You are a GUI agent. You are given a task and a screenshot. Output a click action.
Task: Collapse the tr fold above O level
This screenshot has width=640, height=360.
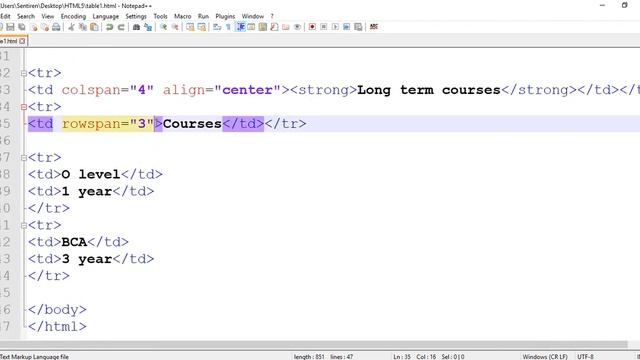tap(24, 158)
